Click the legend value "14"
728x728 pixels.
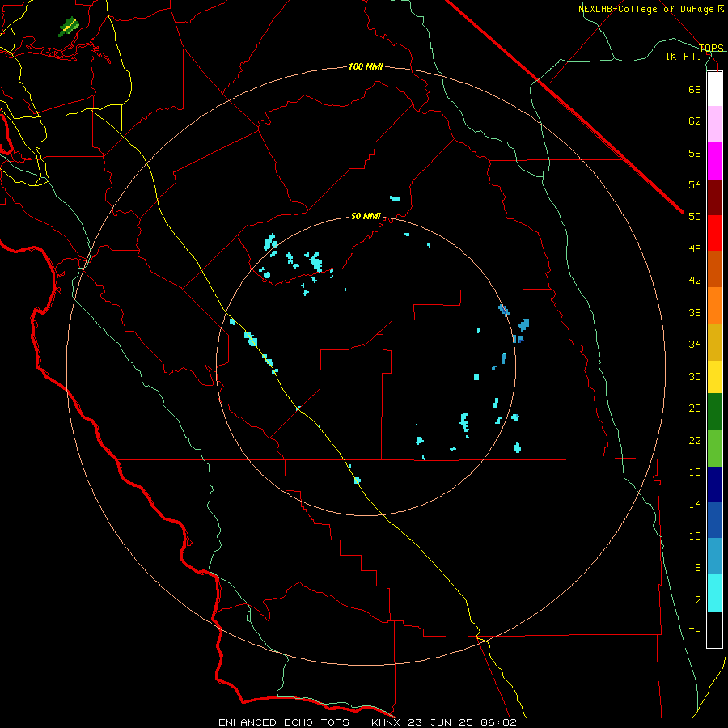(x=695, y=504)
